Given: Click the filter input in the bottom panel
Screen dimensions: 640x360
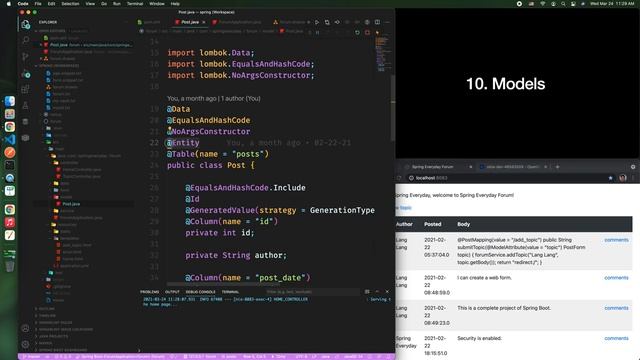Looking at the screenshot, I should [312, 292].
